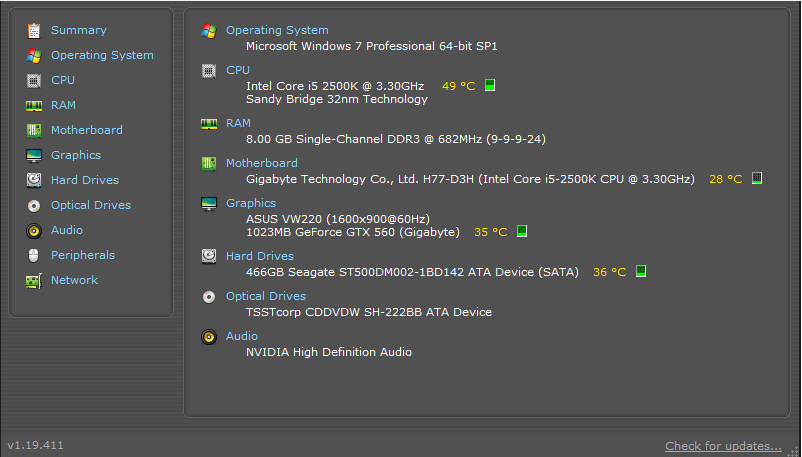Click the green CPU temperature indicator icon
Viewport: 802px width, 457px height.
tap(490, 85)
